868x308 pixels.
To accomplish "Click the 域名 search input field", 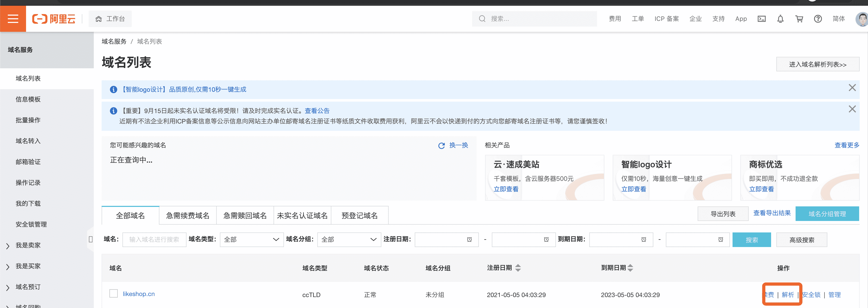I will point(154,239).
